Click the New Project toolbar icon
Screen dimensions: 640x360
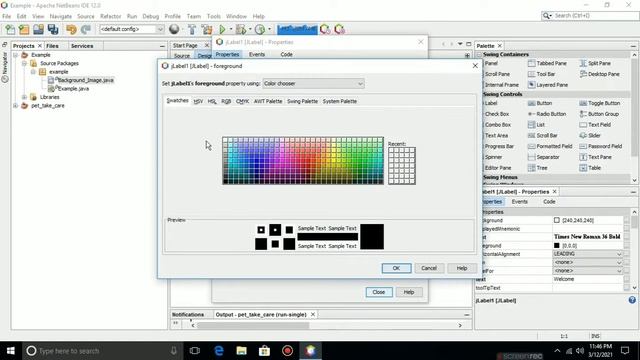pos(24,29)
